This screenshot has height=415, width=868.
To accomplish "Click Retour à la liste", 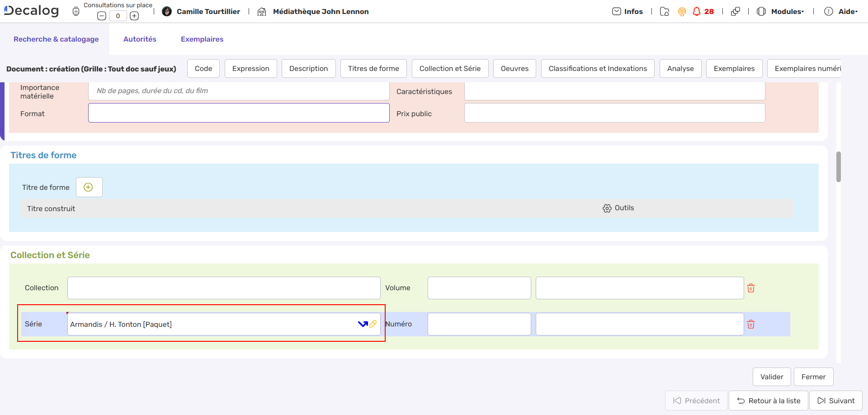I will [x=769, y=401].
